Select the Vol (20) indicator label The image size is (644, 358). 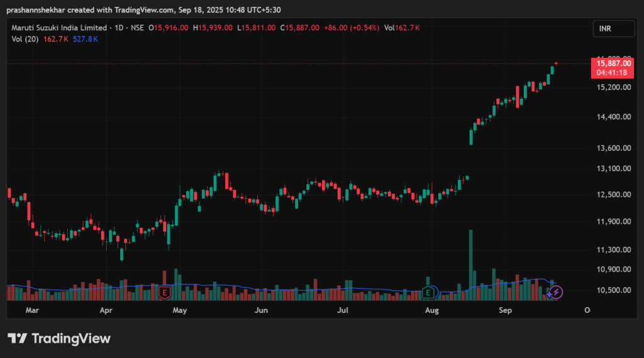[25, 38]
